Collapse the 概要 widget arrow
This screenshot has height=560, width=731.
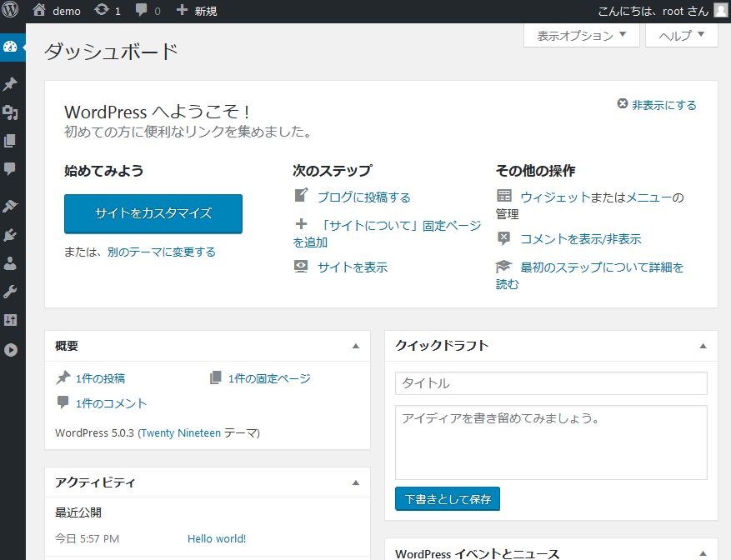[x=356, y=346]
